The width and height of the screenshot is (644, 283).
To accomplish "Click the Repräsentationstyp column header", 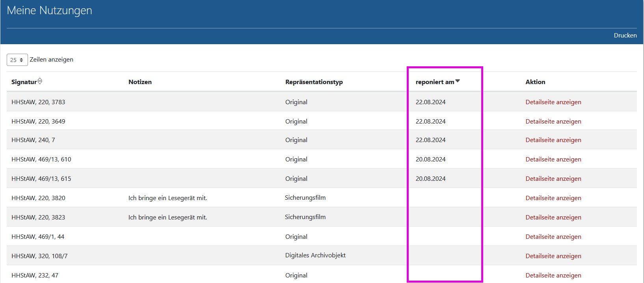I will coord(314,82).
